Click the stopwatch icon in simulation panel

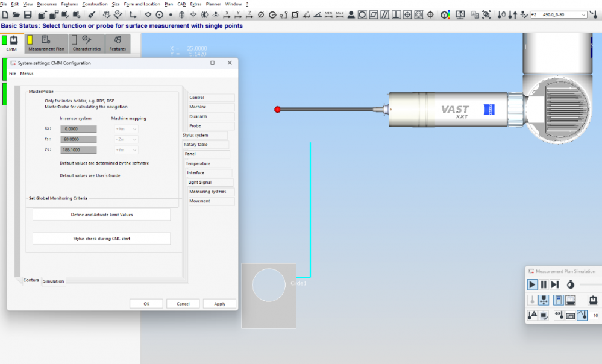pos(570,284)
